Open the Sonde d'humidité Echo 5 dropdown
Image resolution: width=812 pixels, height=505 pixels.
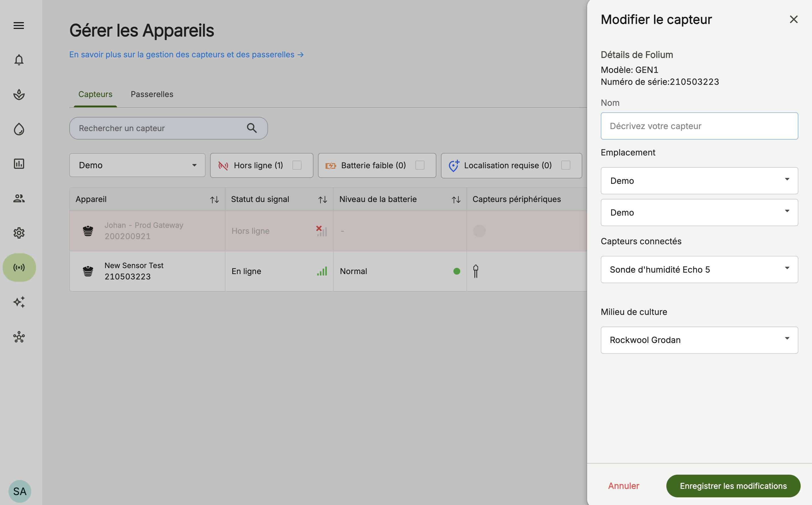pyautogui.click(x=699, y=270)
